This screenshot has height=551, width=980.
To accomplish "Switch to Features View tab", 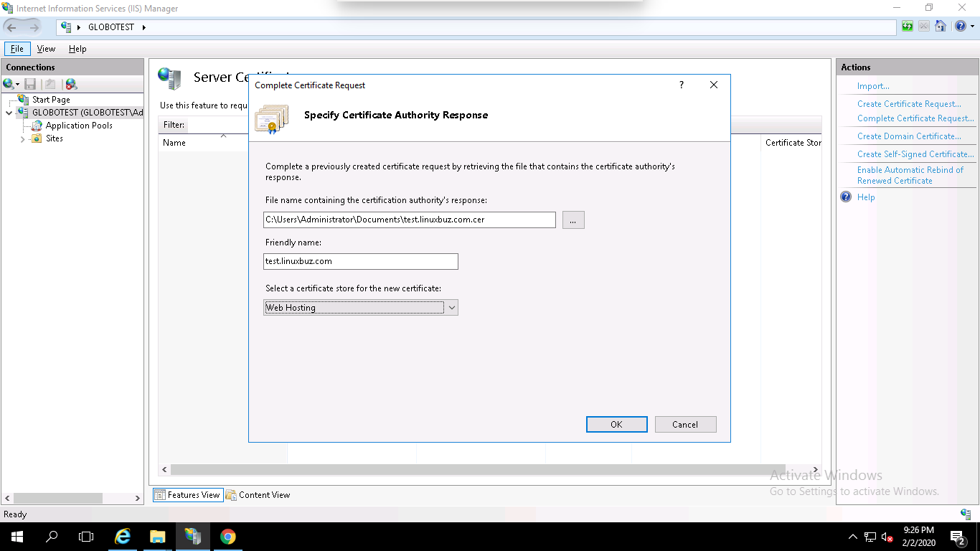I will tap(187, 495).
